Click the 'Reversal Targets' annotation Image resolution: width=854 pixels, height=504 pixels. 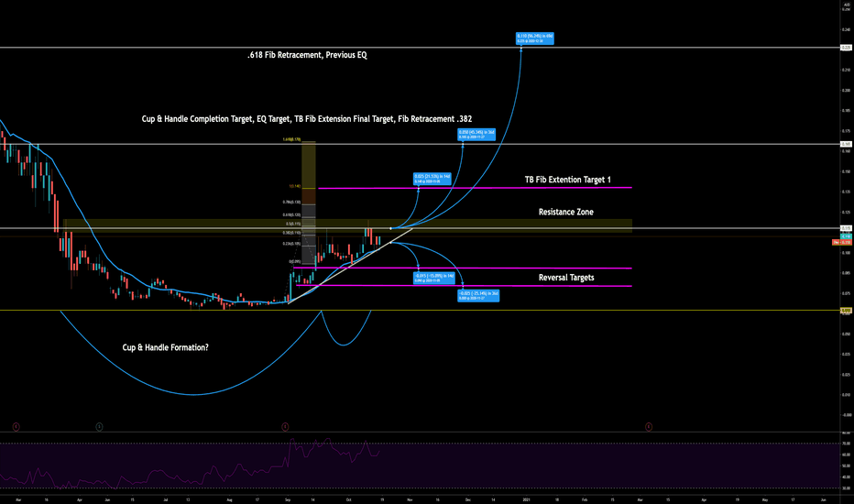pos(566,278)
